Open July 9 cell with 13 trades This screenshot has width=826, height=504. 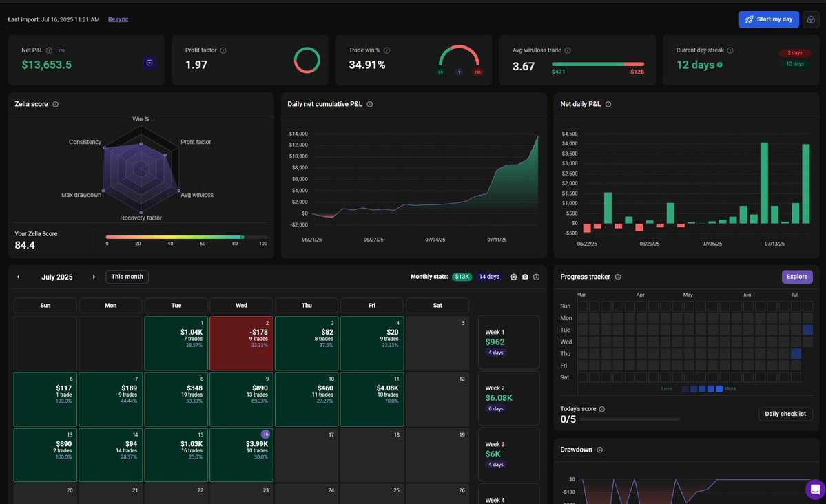pyautogui.click(x=241, y=399)
